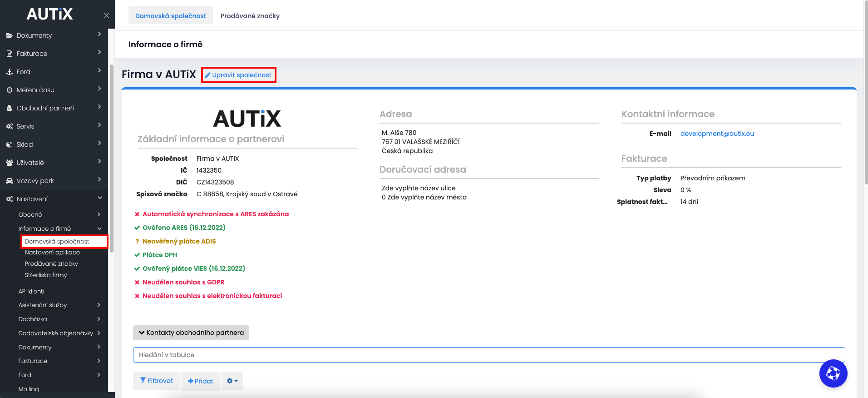Switch to the Domovská společnost tab
Image resolution: width=868 pixels, height=398 pixels.
coord(171,16)
